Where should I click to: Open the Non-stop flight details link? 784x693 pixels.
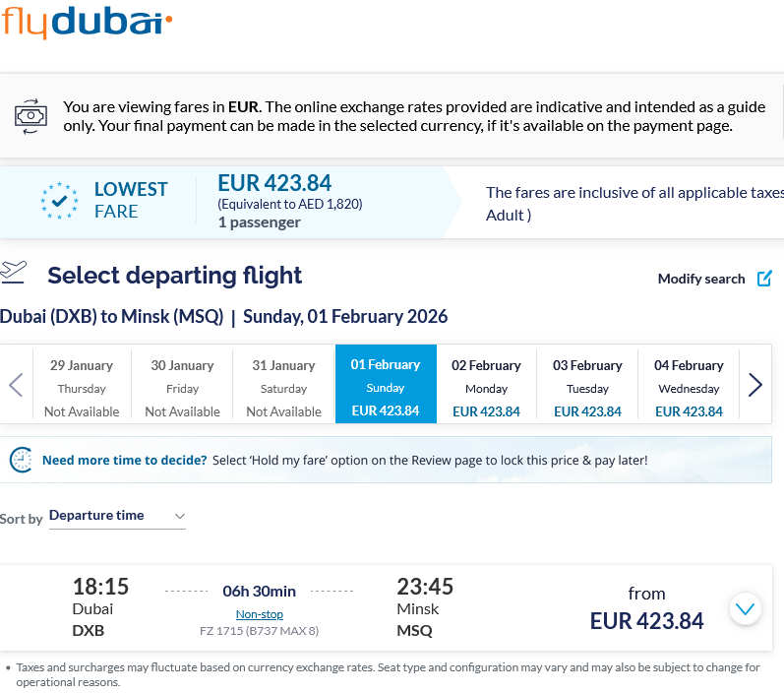click(x=260, y=614)
